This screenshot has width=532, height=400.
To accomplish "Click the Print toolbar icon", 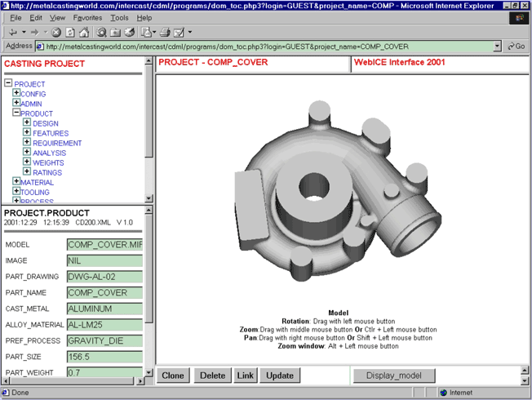I will (164, 33).
